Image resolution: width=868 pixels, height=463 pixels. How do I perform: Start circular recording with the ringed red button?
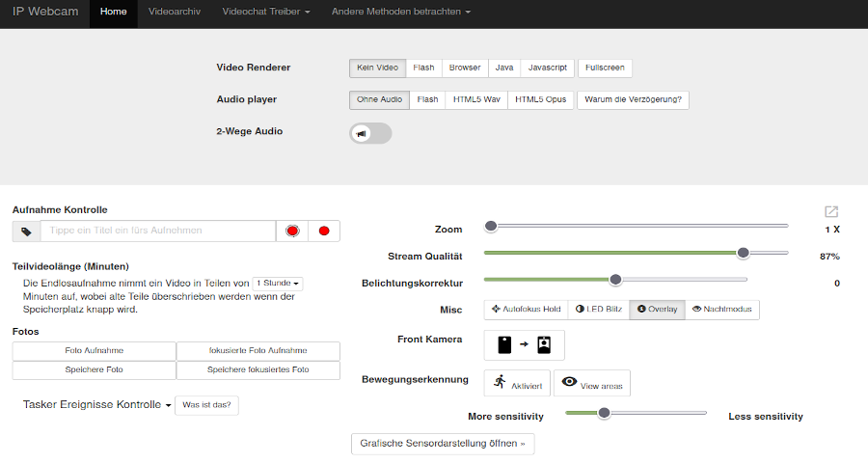tap(292, 231)
